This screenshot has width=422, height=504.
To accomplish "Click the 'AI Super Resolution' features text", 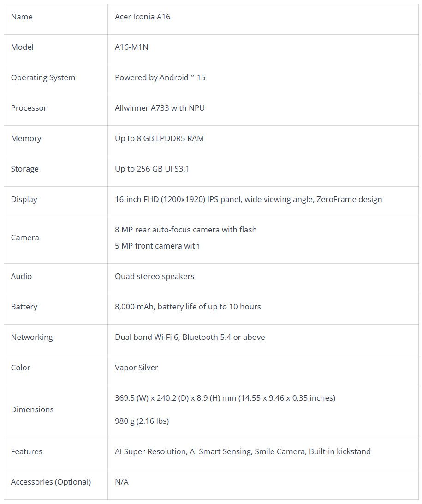I will click(243, 451).
